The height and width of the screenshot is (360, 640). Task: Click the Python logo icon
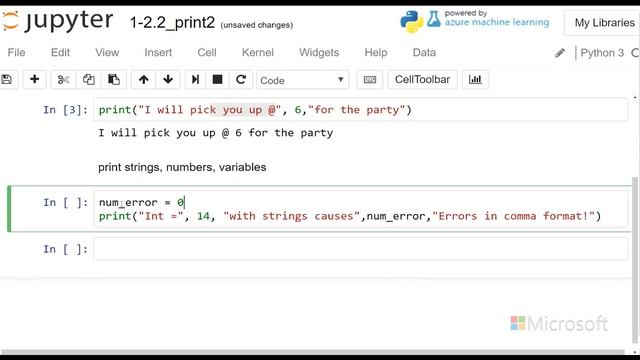[411, 21]
